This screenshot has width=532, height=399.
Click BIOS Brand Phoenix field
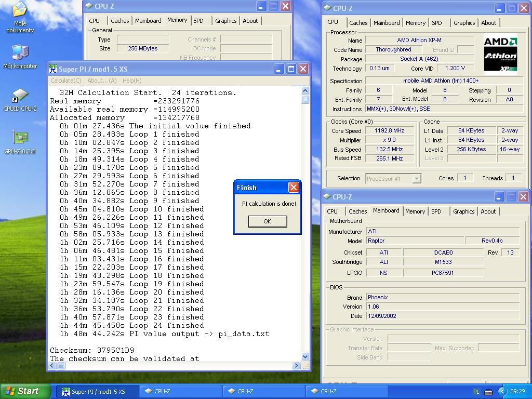[x=443, y=297]
